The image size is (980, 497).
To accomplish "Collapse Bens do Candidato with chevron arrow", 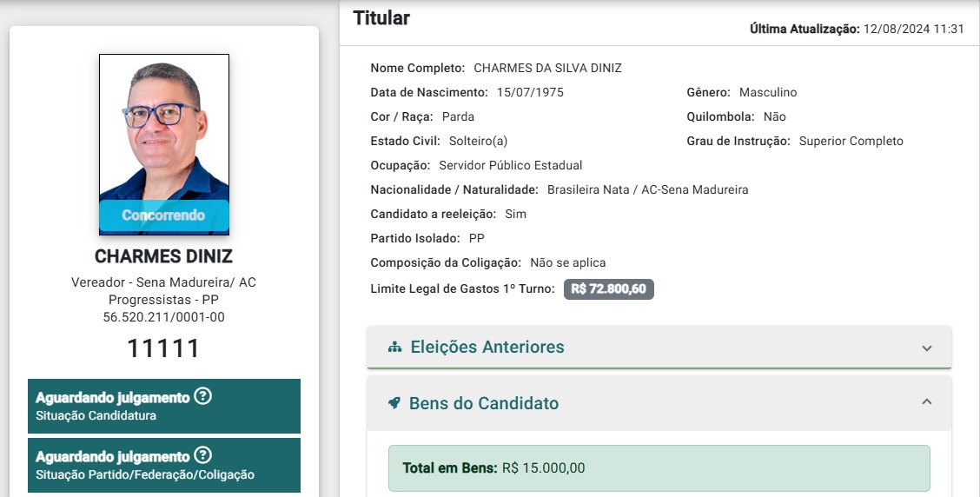I will coord(927,402).
